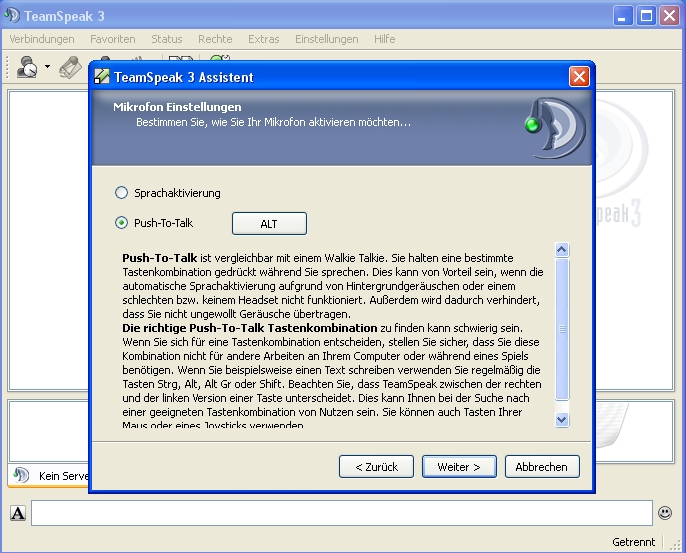Go back with the Zurück button
686x553 pixels.
(x=376, y=467)
